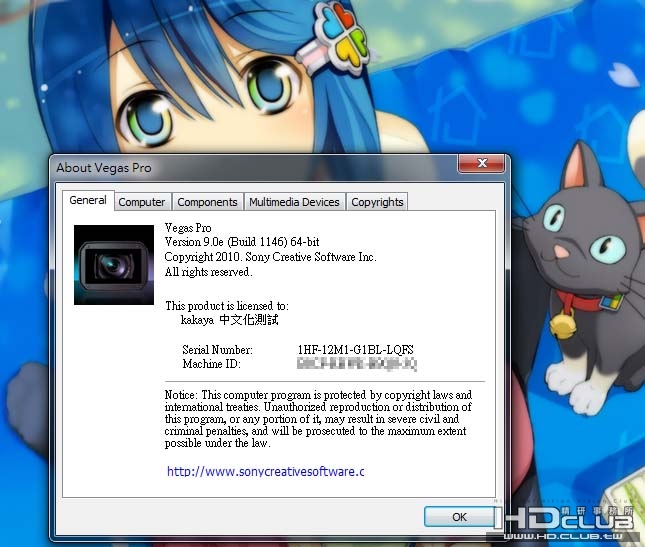
Task: Close the About Vegas Pro dialog
Action: (481, 163)
